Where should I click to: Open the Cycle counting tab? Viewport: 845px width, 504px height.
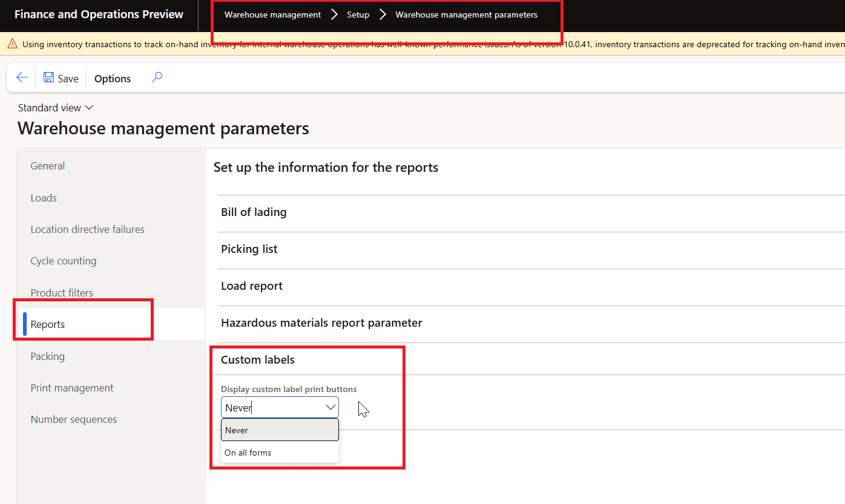[x=64, y=261]
